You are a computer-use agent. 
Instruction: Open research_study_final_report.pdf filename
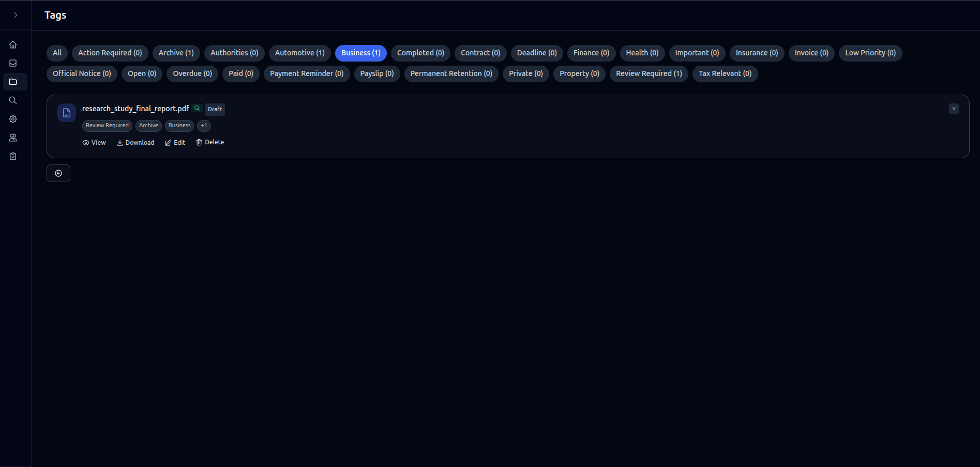[x=135, y=109]
